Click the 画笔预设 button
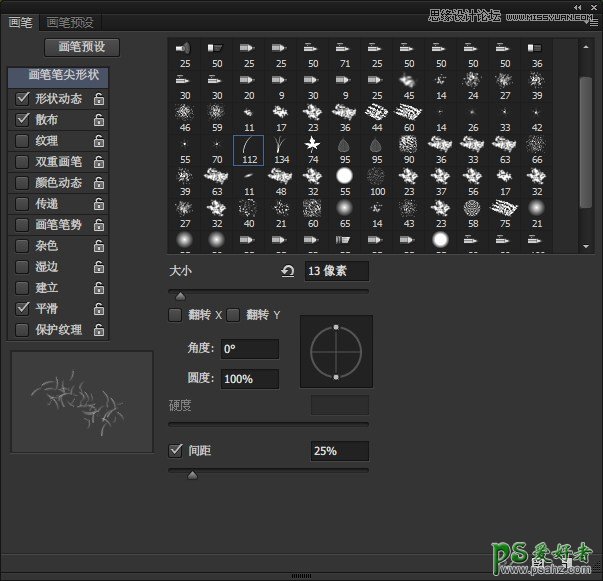This screenshot has height=581, width=603. [x=82, y=47]
